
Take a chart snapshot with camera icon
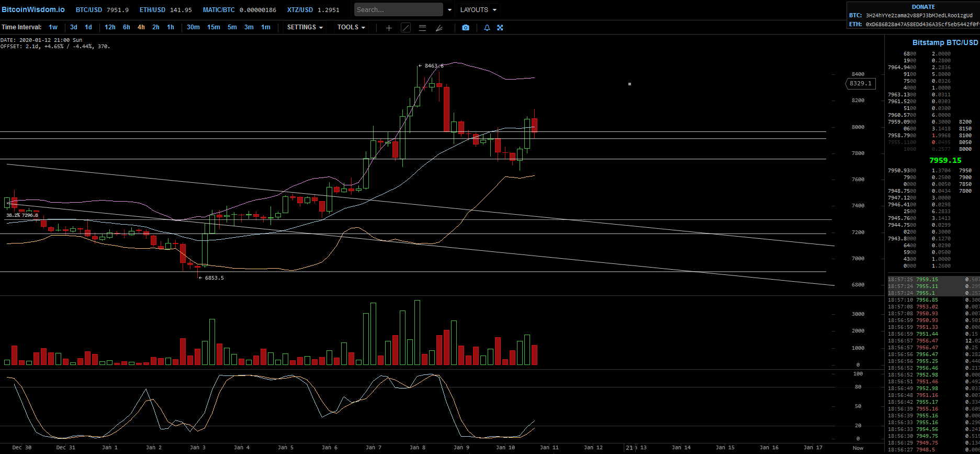click(x=466, y=28)
